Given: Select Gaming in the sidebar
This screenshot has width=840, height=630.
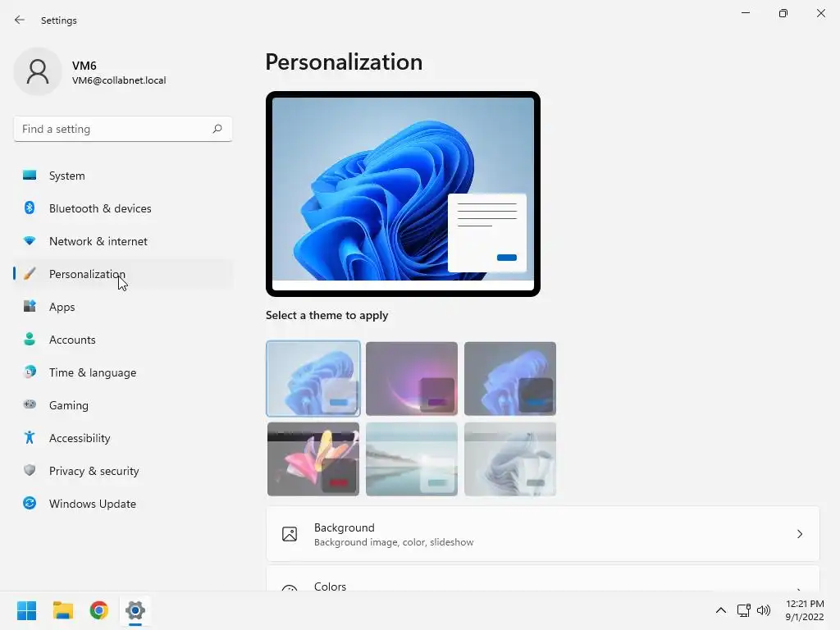Looking at the screenshot, I should point(123,405).
